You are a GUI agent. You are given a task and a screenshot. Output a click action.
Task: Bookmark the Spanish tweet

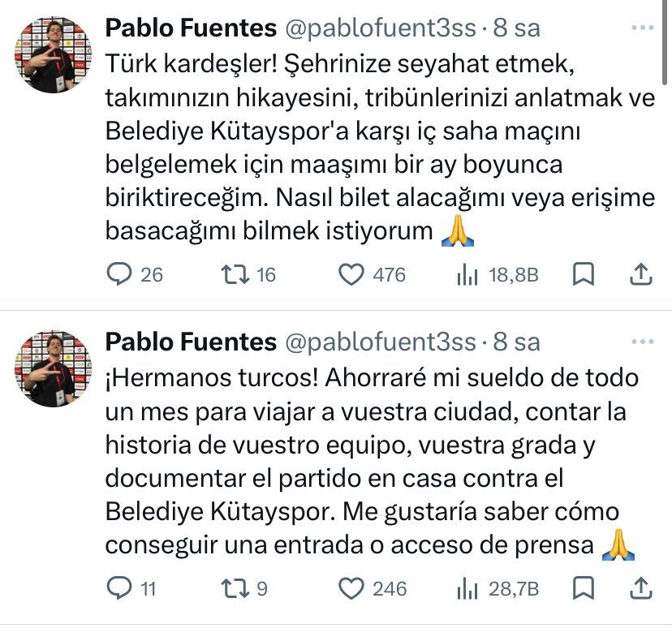(x=583, y=587)
